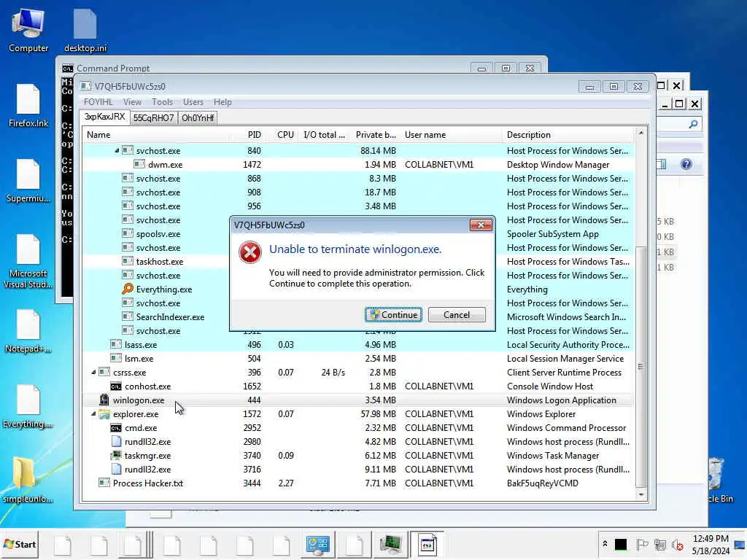Open the Start menu

pyautogui.click(x=20, y=544)
